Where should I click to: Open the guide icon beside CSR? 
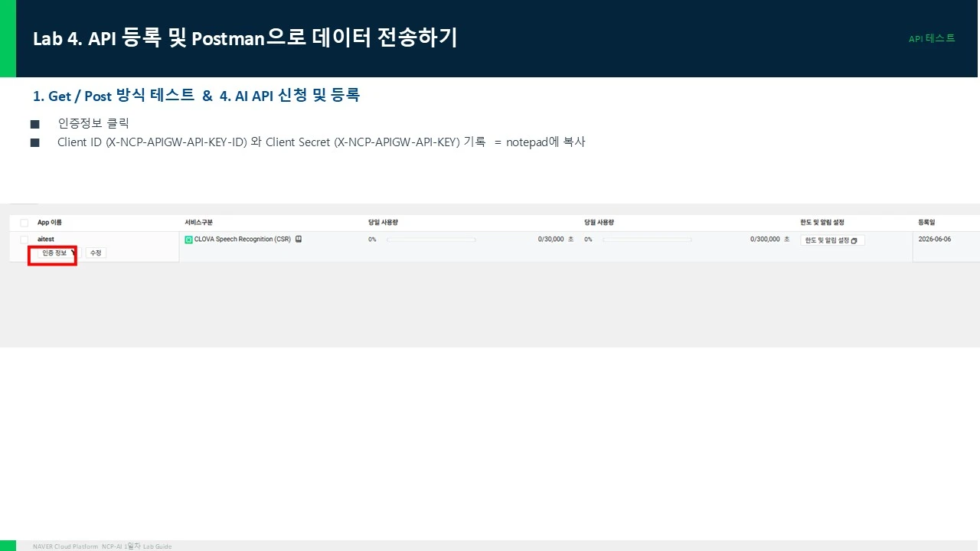(x=299, y=239)
